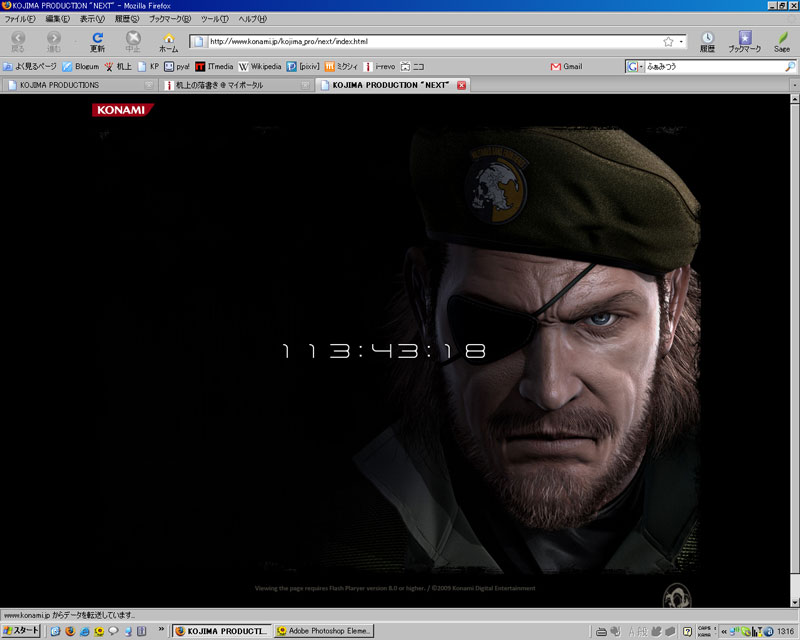Open the Sage feed reader button
800x640 pixels.
(x=782, y=42)
